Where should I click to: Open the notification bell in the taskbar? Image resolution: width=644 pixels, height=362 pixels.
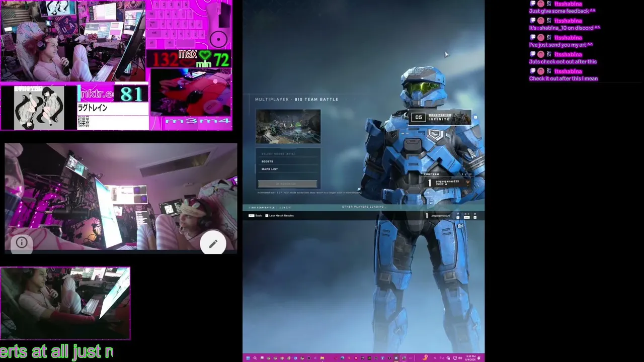tap(478, 358)
